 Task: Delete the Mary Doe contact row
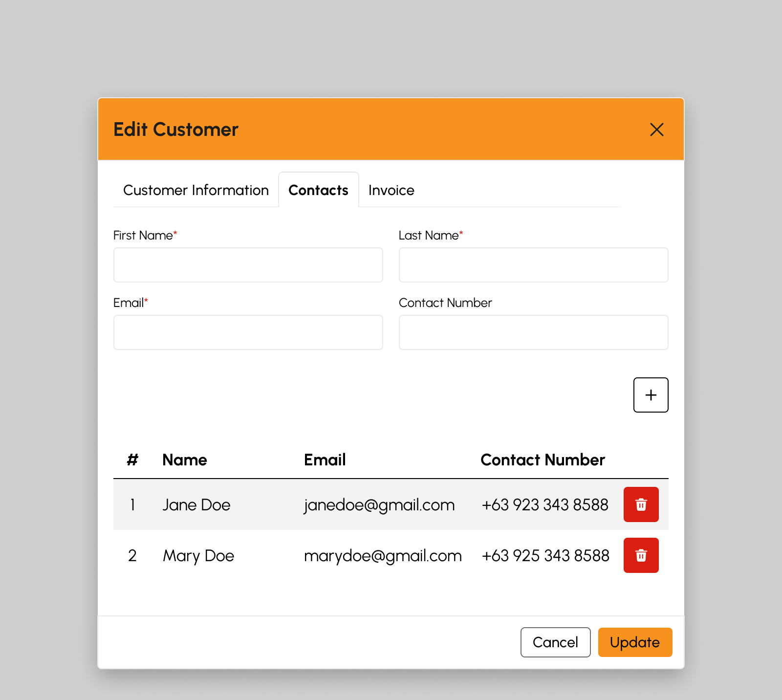tap(641, 555)
